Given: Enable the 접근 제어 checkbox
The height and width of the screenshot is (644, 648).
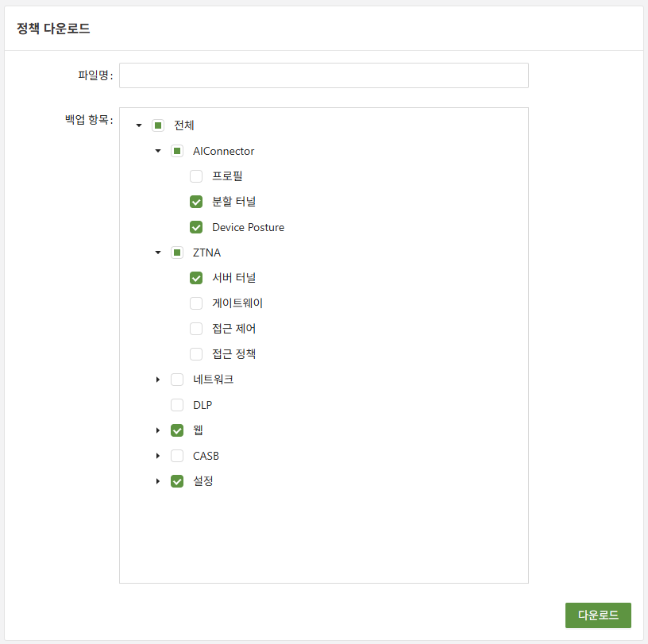Looking at the screenshot, I should [196, 329].
